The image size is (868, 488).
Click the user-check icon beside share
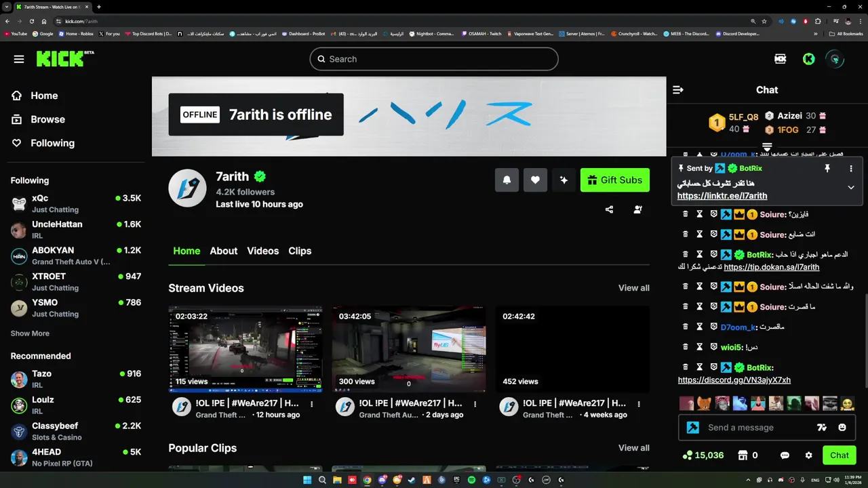pos(638,209)
